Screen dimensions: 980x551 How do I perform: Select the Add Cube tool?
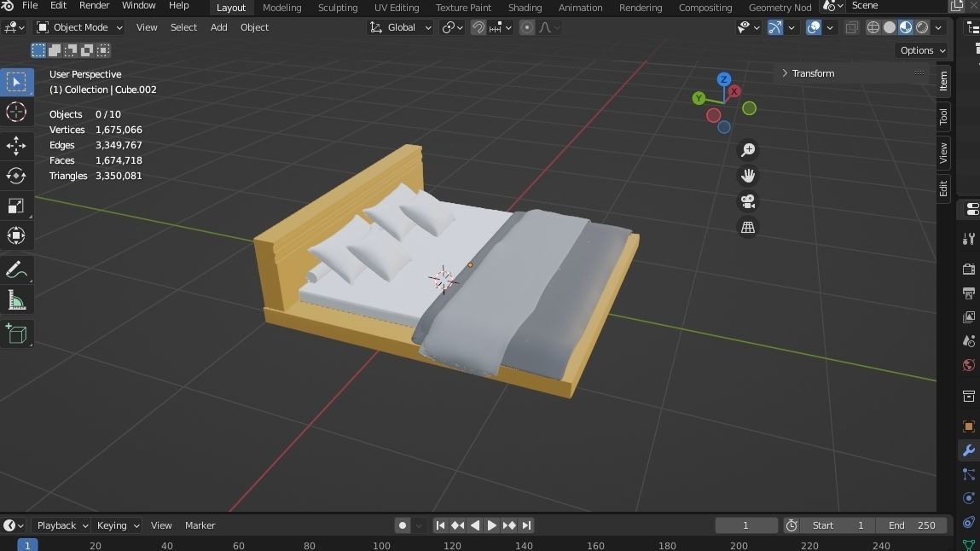pos(16,334)
